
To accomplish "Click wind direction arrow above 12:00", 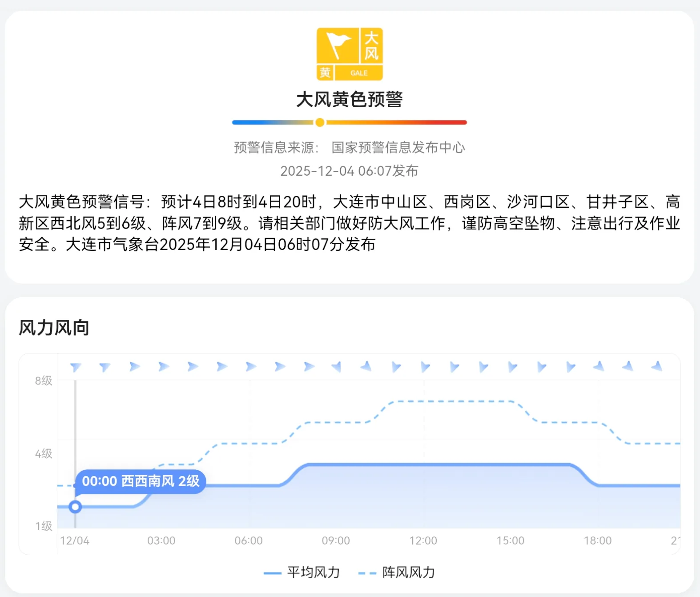I will (x=425, y=367).
